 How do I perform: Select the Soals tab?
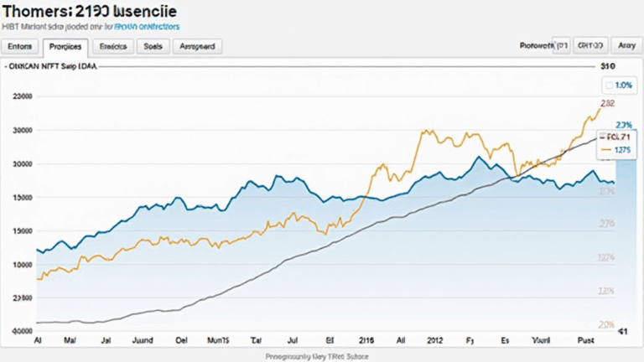(152, 47)
